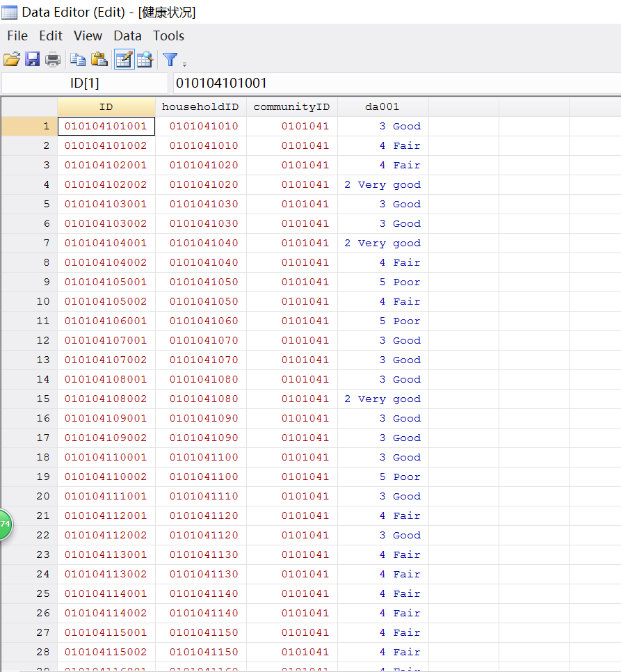Click the Open file folder icon
This screenshot has height=672, width=621.
(11, 60)
